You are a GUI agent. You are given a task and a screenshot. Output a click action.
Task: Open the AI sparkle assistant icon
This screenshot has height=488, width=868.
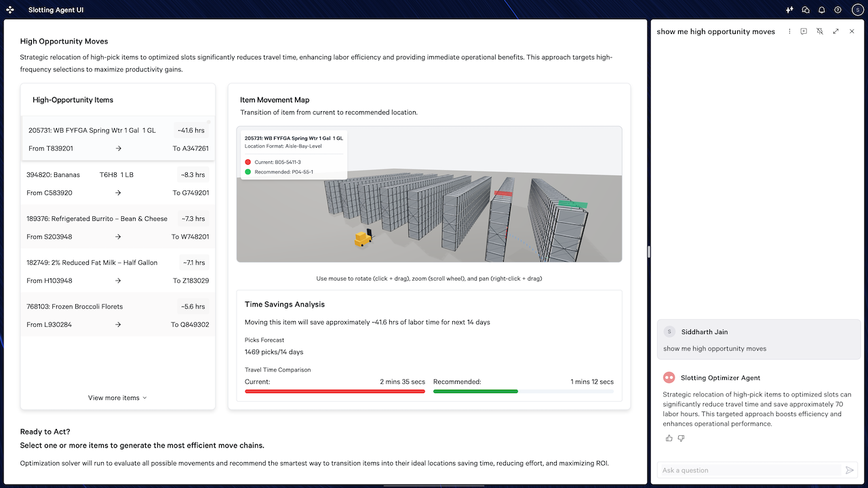pyautogui.click(x=789, y=10)
